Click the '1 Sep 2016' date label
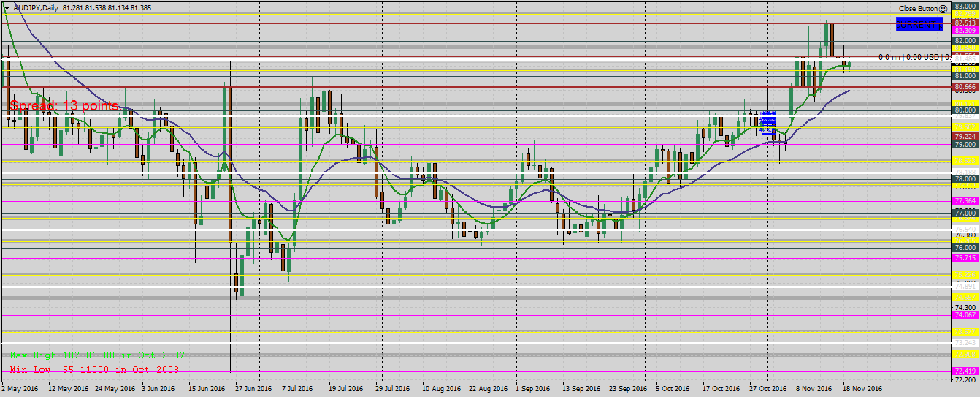 pyautogui.click(x=533, y=389)
